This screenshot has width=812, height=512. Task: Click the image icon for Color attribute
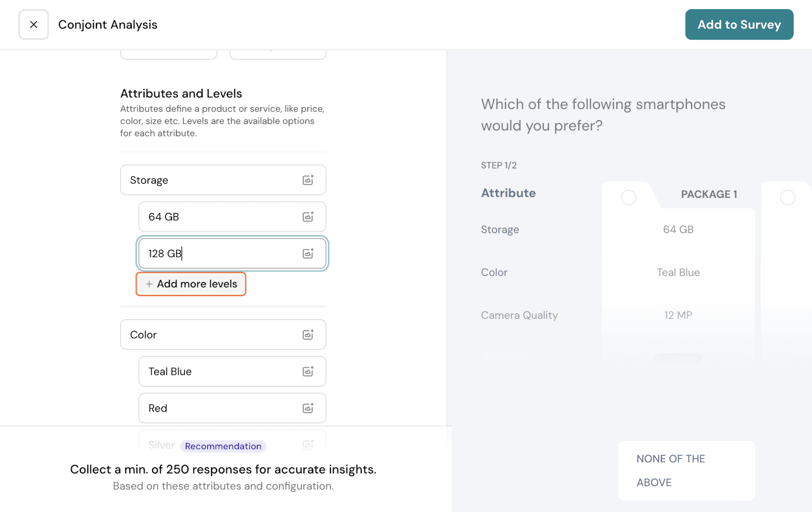coord(308,334)
